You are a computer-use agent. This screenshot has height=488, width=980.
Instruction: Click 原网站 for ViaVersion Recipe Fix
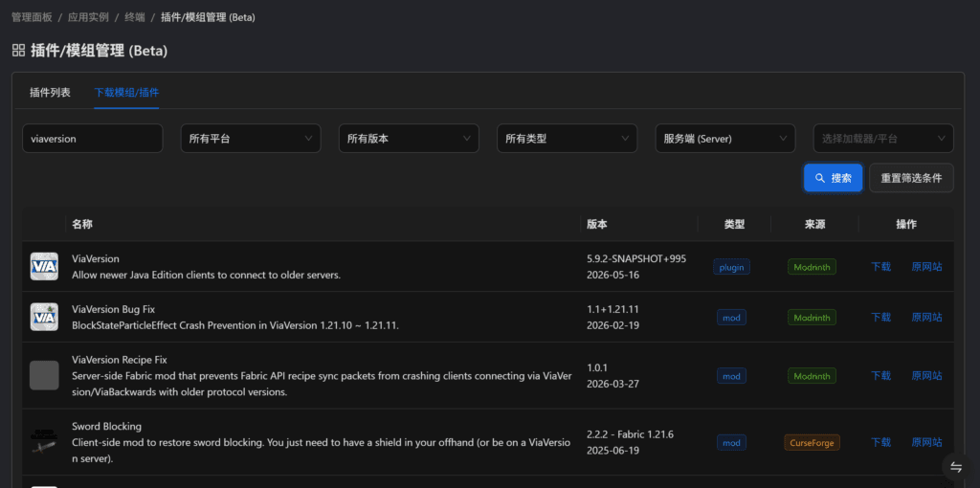[926, 375]
